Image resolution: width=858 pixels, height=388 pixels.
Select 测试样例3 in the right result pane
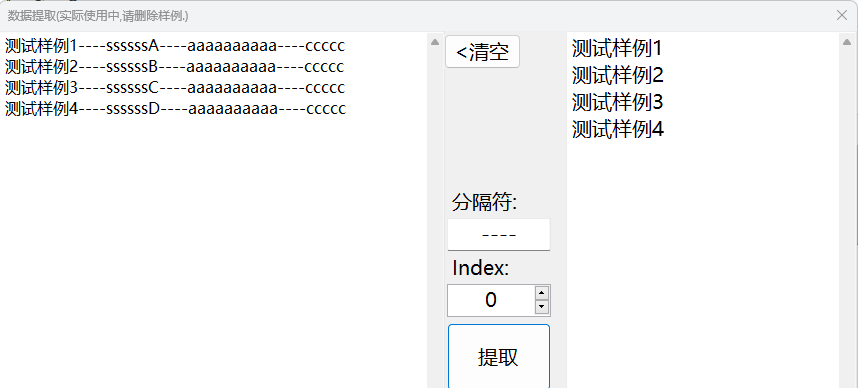click(618, 102)
